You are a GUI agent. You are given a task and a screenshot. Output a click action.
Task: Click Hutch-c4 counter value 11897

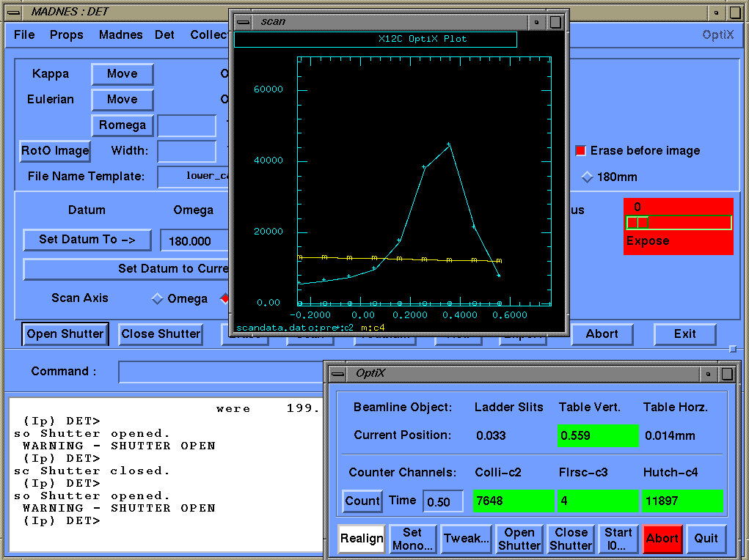click(x=682, y=501)
